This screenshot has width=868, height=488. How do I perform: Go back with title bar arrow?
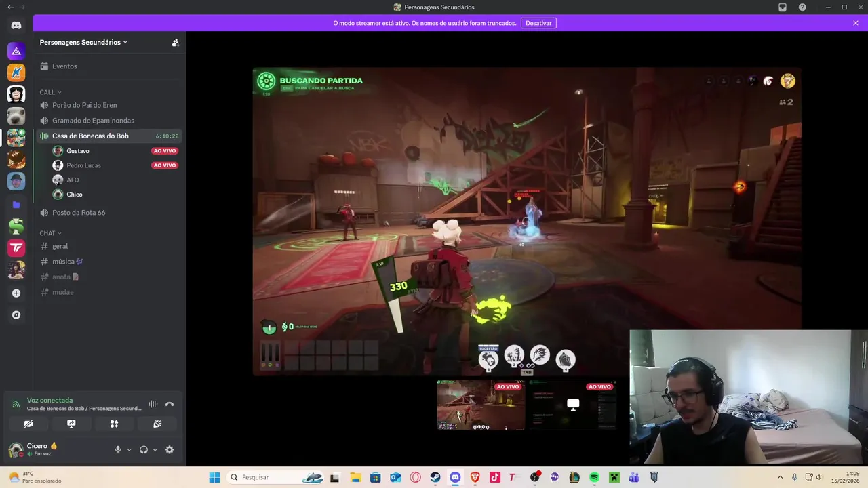pos(9,7)
